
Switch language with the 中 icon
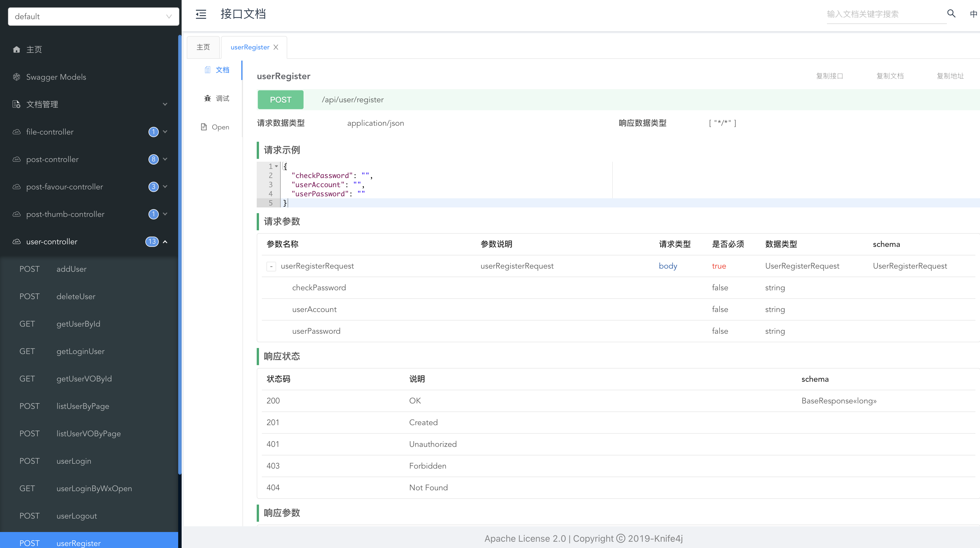[x=973, y=14]
